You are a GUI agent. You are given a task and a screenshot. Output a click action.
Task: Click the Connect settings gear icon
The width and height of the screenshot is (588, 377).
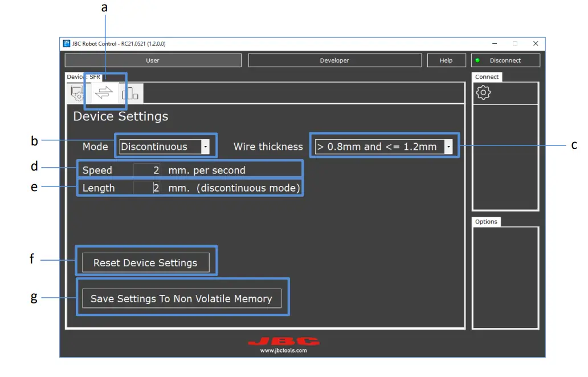point(483,92)
